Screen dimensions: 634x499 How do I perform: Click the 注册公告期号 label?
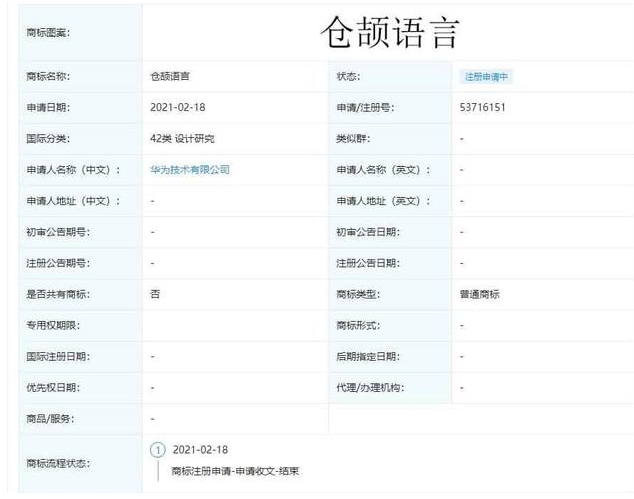pyautogui.click(x=58, y=263)
